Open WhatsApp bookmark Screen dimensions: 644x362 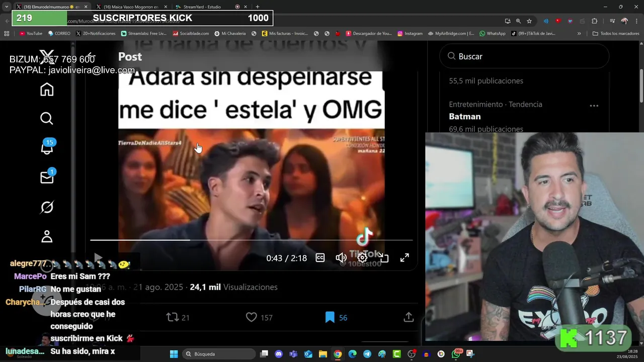tap(492, 34)
